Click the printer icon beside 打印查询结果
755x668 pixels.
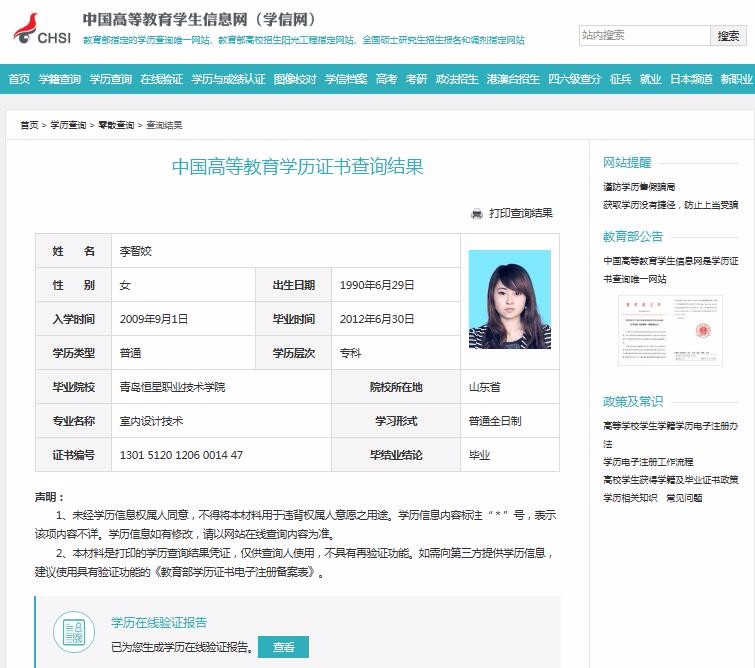pos(477,213)
